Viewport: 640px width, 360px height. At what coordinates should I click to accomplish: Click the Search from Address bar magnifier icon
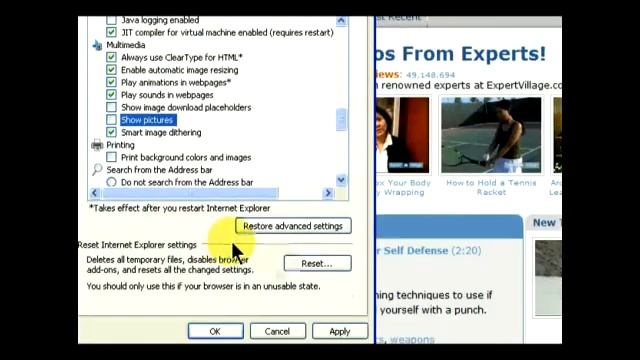[97, 169]
